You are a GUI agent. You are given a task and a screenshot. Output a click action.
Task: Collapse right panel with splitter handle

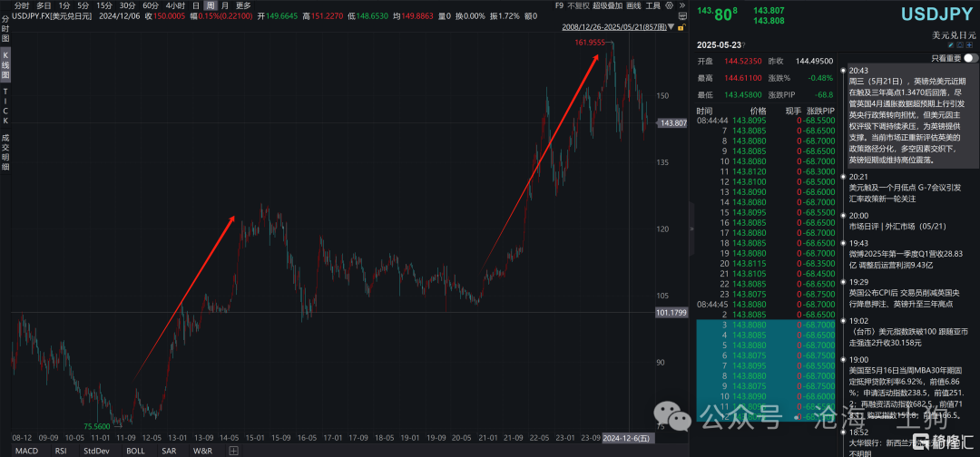coord(691,229)
